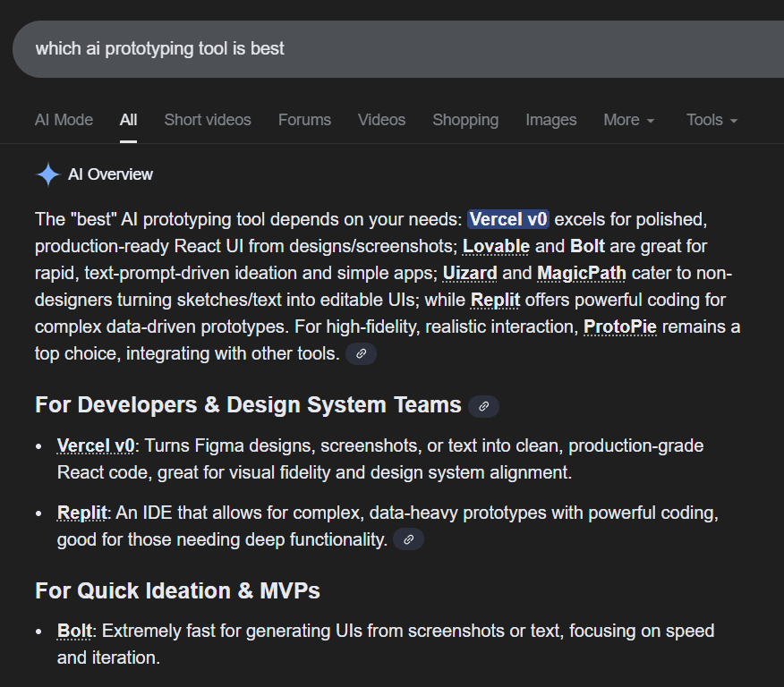Screen dimensions: 784x687
Task: Open the ProtoPie link
Action: click(x=620, y=327)
